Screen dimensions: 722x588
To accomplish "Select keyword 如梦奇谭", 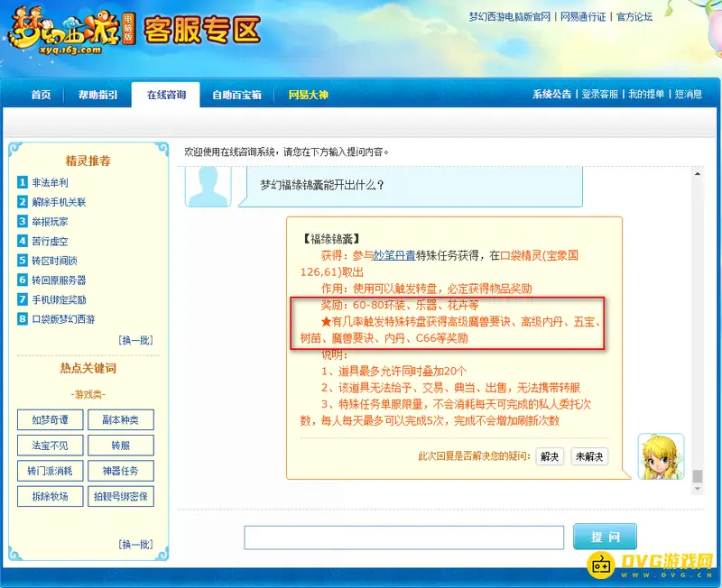I will coord(51,419).
